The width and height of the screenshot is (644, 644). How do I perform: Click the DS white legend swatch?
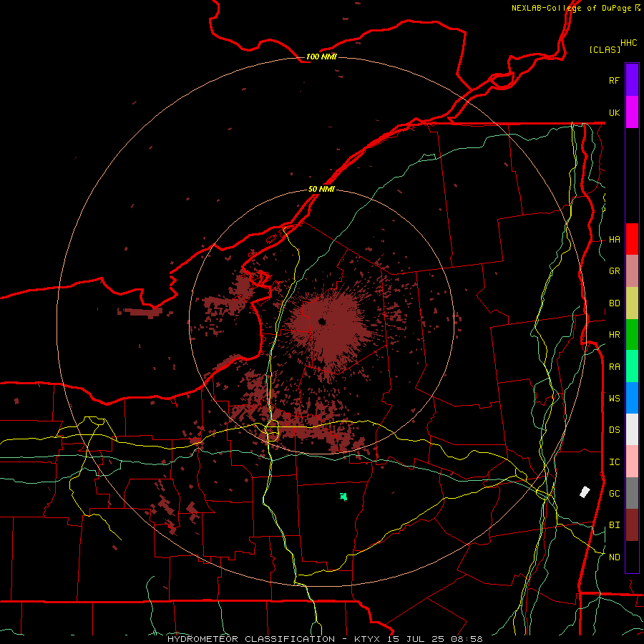pyautogui.click(x=632, y=429)
